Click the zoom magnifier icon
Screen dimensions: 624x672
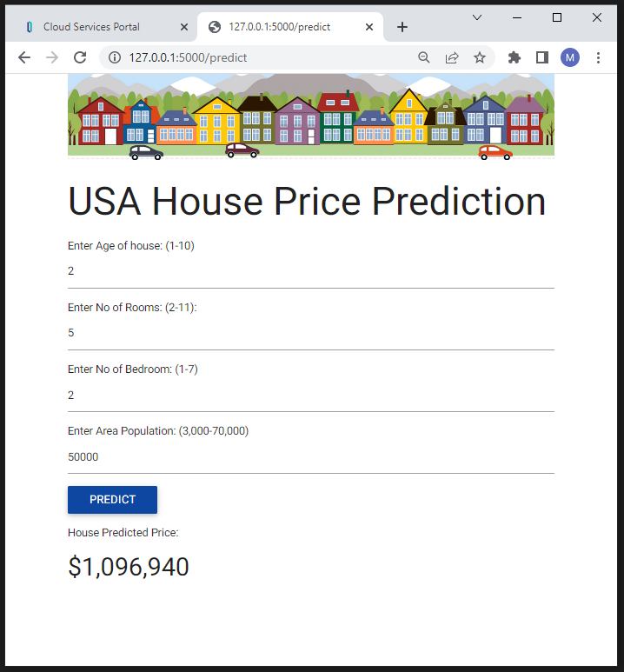click(424, 57)
